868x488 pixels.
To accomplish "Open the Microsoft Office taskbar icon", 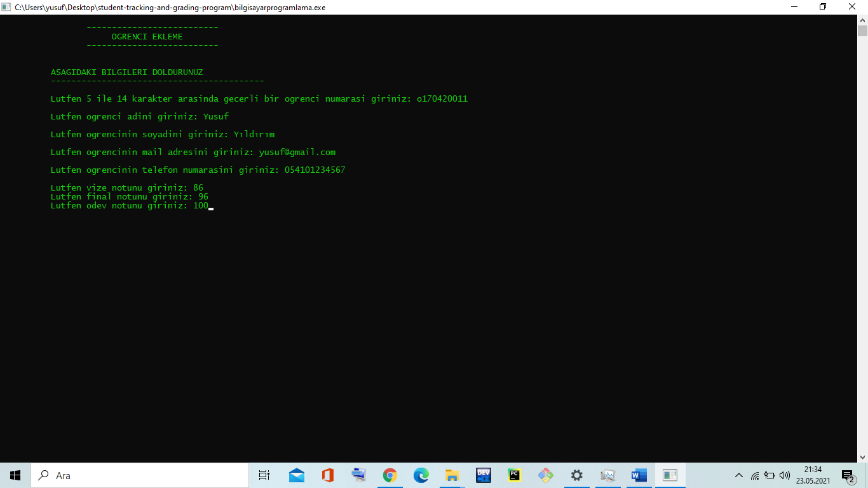I will tap(328, 475).
